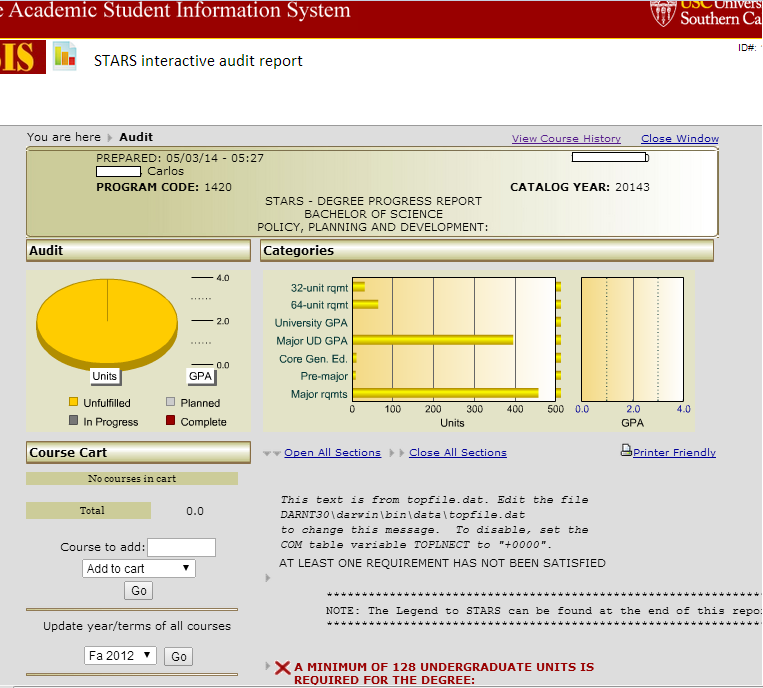Expand the collapsed section under requirement notice

coord(268,578)
